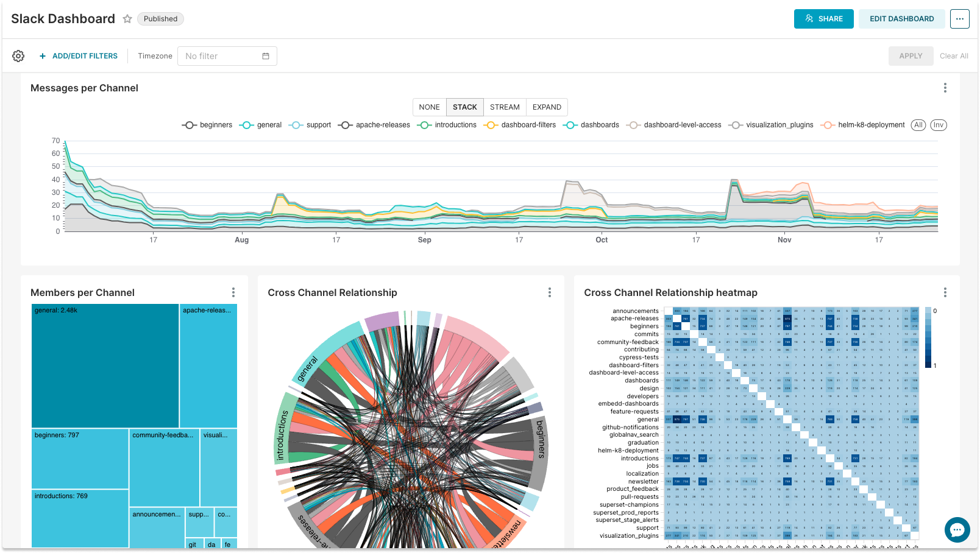980x553 pixels.
Task: Open options menu for Messages per Channel chart
Action: coord(945,88)
